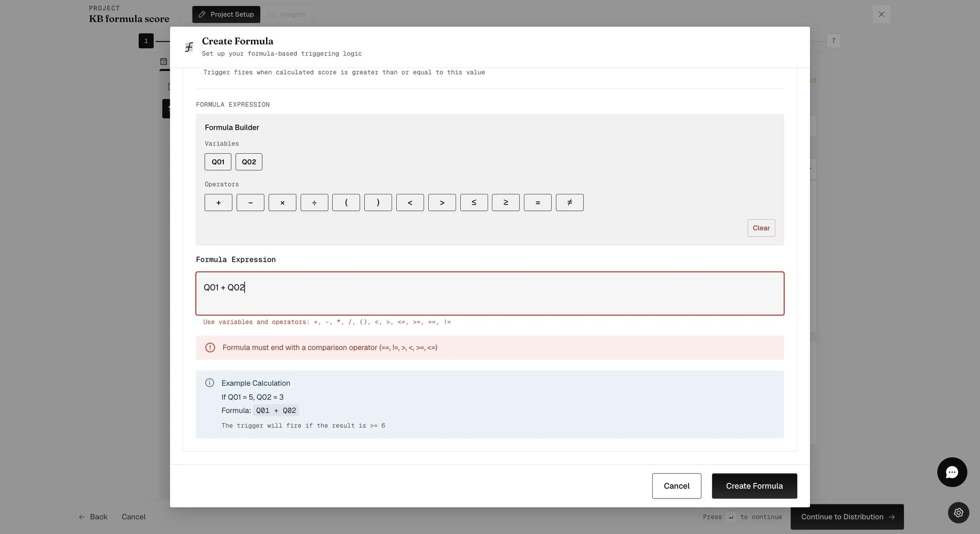Screen dimensions: 980x534
Task: Cancel the Create Formula dialog
Action: [677, 486]
